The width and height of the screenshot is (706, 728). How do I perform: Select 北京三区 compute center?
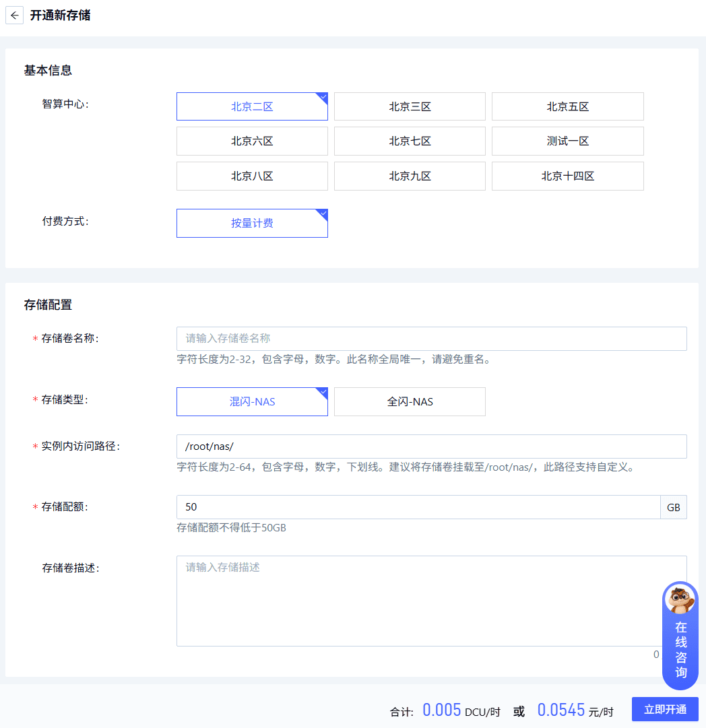[x=410, y=107]
